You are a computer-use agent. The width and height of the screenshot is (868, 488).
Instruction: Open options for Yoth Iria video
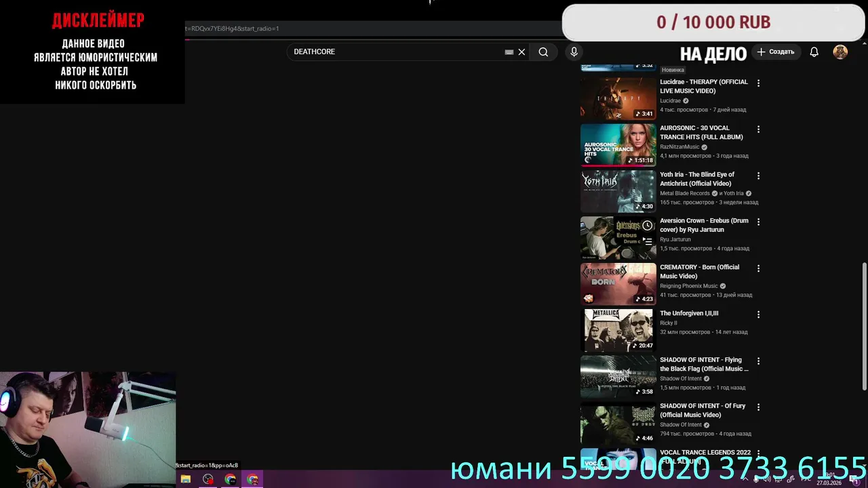point(758,176)
